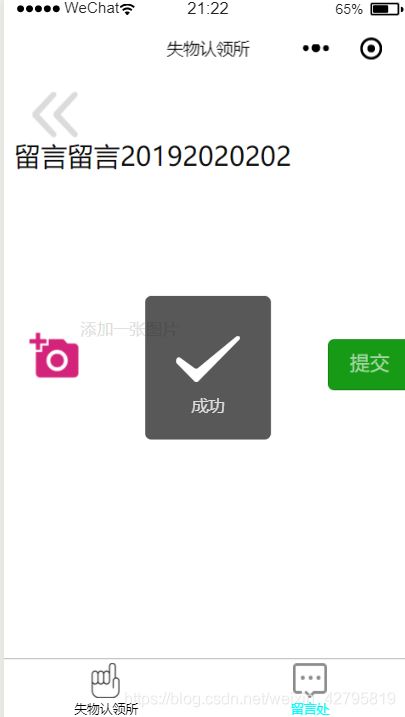Click the speech bubble message icon
405x717 pixels.
[309, 680]
